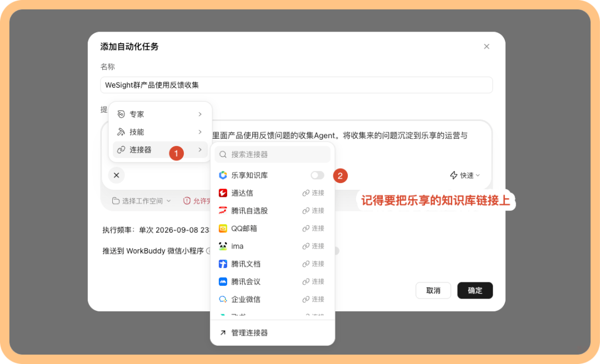Click the info icon after 微信小程序
Image resolution: width=600 pixels, height=364 pixels.
point(209,251)
